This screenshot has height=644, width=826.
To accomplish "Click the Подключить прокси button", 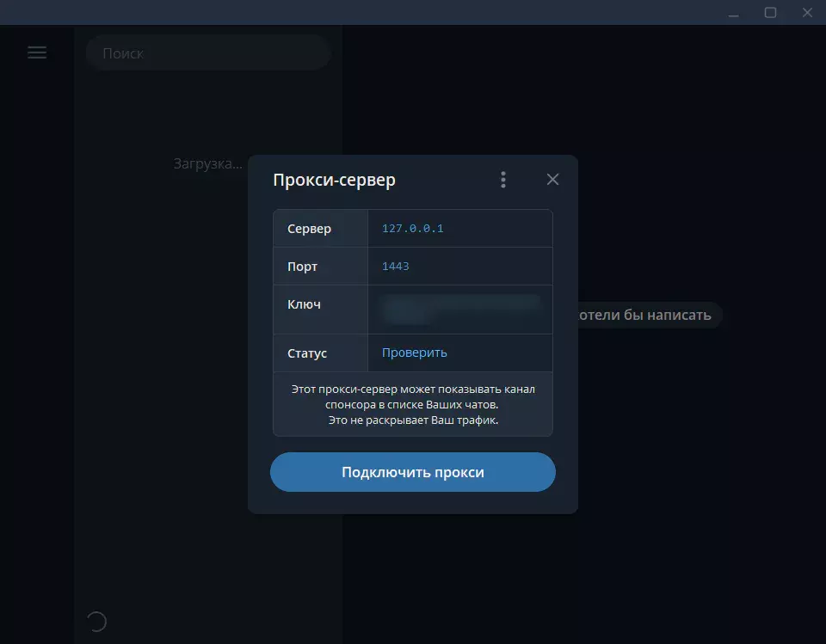I will click(412, 472).
